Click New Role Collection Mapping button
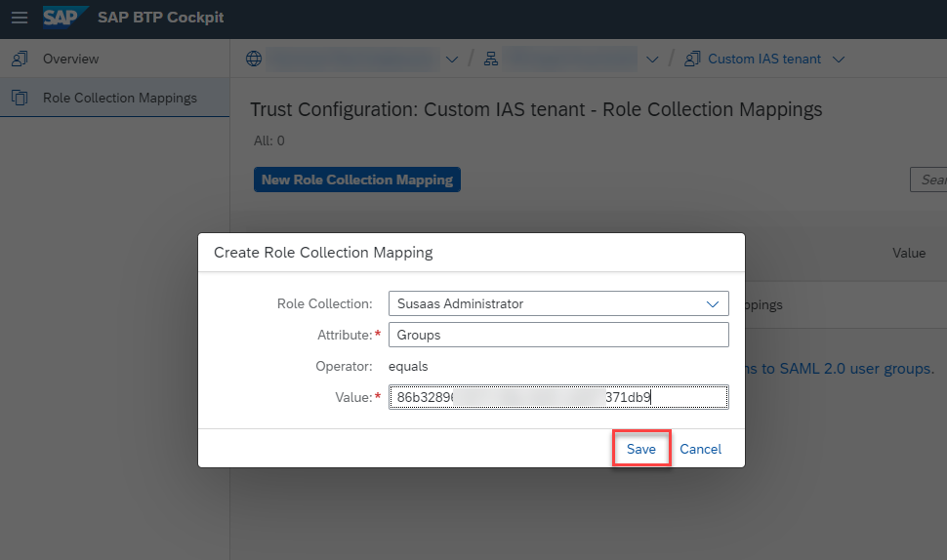The width and height of the screenshot is (947, 560). pos(357,180)
